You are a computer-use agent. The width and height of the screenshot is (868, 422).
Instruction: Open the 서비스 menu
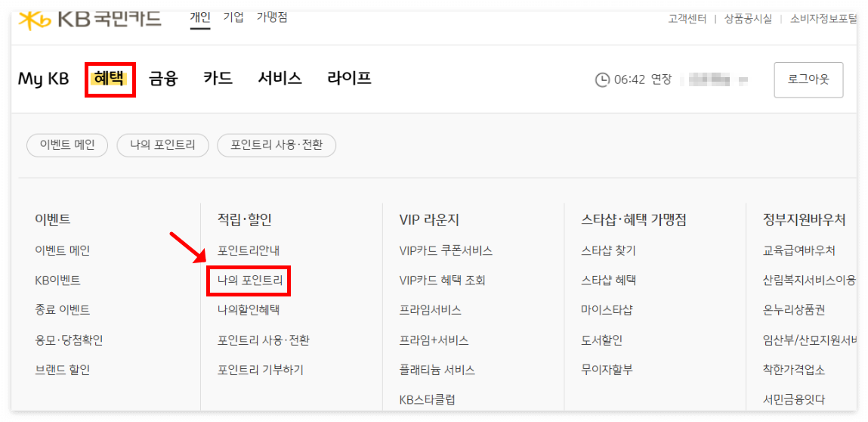280,79
